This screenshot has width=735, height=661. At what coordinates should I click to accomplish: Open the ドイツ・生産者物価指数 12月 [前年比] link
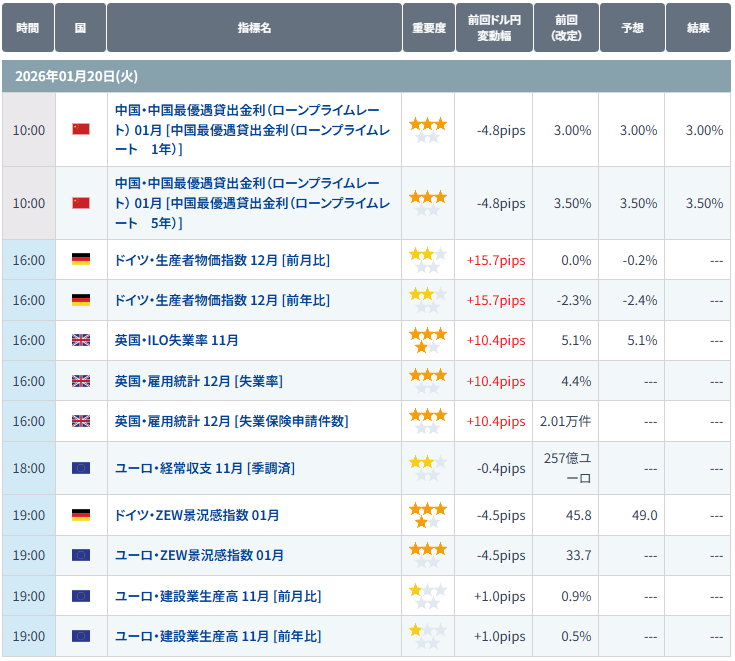point(222,300)
